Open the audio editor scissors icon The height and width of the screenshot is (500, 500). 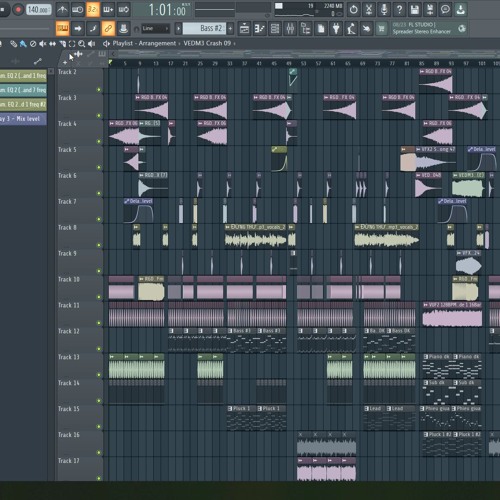369,10
